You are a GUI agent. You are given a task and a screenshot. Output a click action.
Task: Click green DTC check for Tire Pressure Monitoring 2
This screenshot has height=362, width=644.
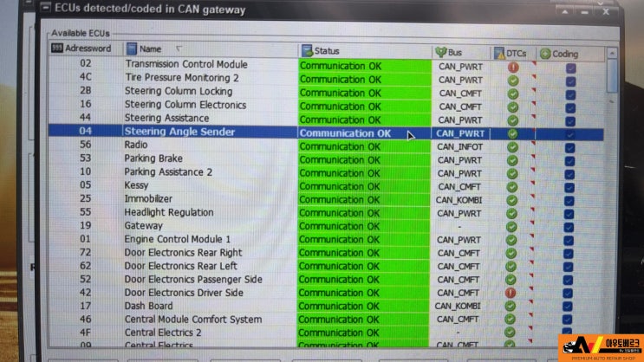tap(513, 81)
